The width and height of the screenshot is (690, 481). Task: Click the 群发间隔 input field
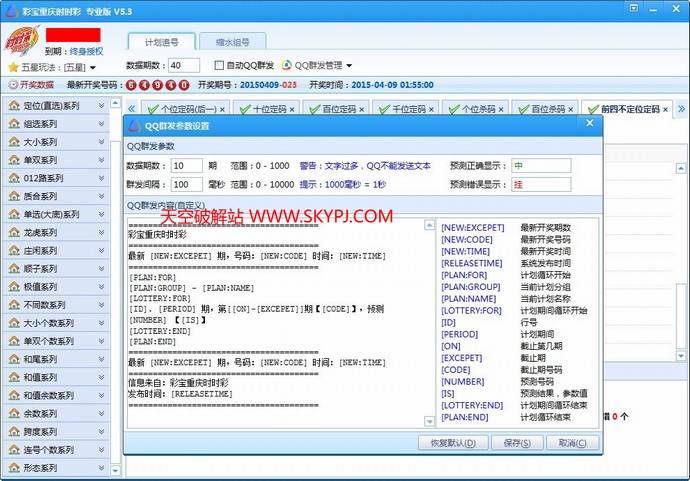[x=185, y=185]
